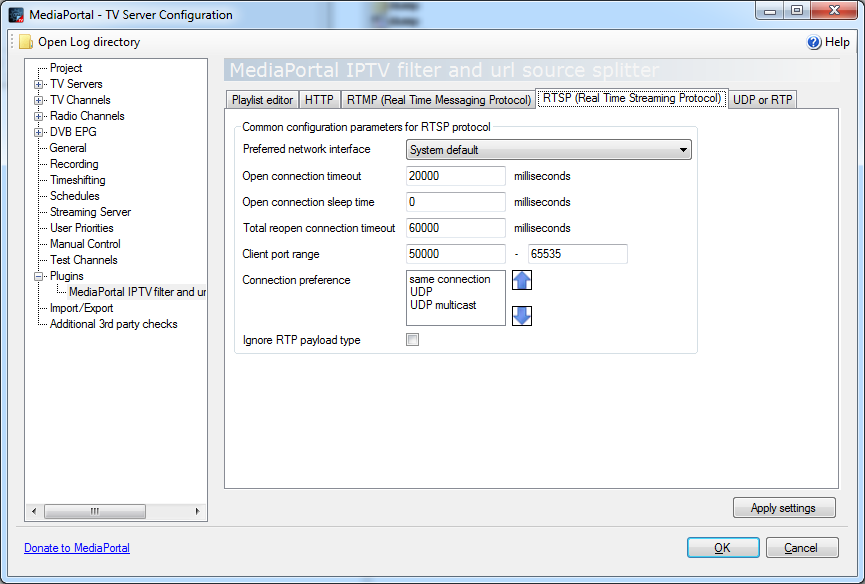Select User Priorities in the tree
865x584 pixels.
tap(82, 228)
